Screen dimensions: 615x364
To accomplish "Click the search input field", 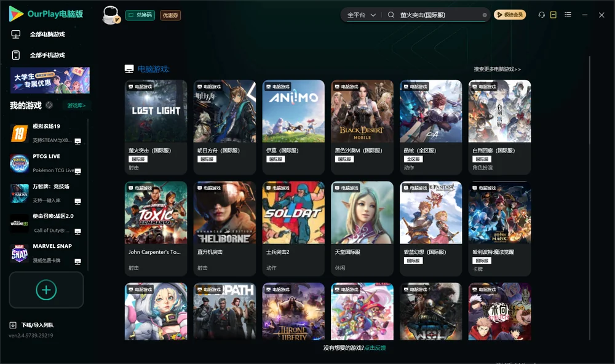I will [439, 15].
